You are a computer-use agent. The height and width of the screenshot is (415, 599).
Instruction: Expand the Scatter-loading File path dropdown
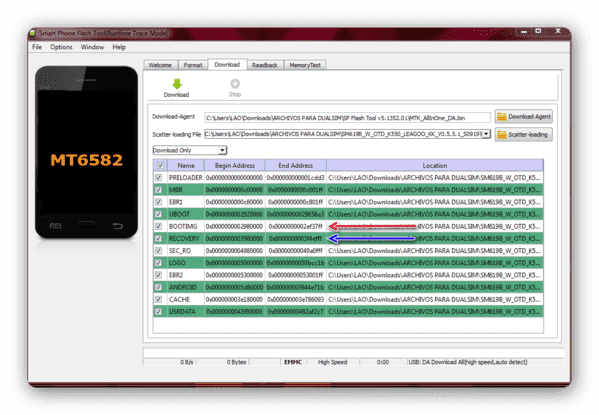coord(486,134)
